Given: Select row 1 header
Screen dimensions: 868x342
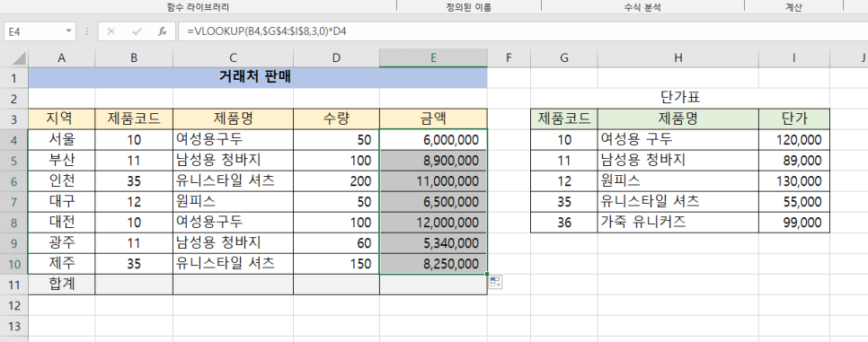Looking at the screenshot, I should coord(13,78).
